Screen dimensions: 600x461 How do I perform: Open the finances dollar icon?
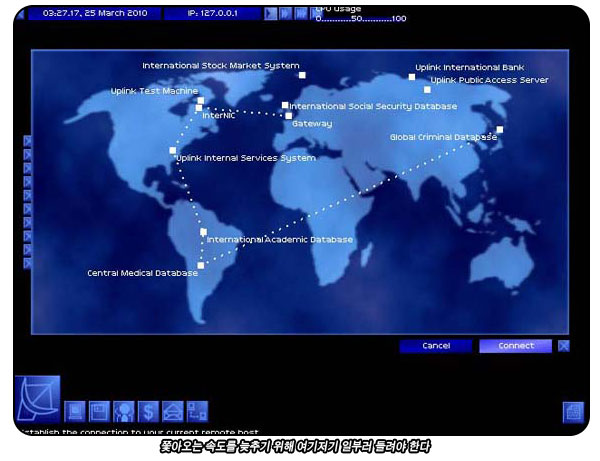tap(148, 411)
